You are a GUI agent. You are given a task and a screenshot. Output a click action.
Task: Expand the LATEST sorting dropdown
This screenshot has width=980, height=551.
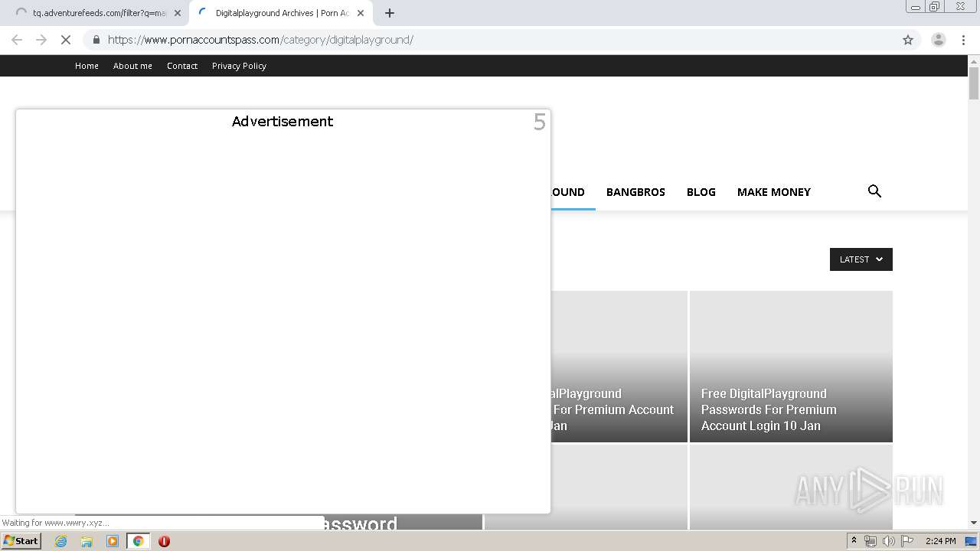pyautogui.click(x=861, y=259)
